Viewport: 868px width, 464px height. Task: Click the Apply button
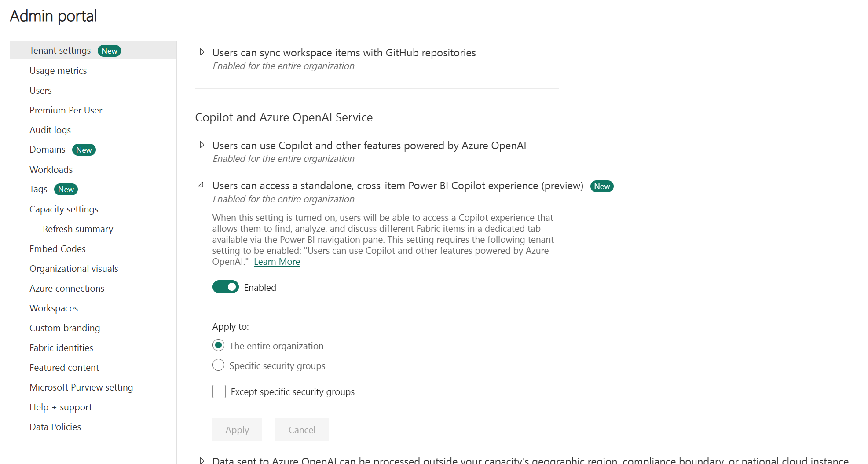tap(237, 430)
